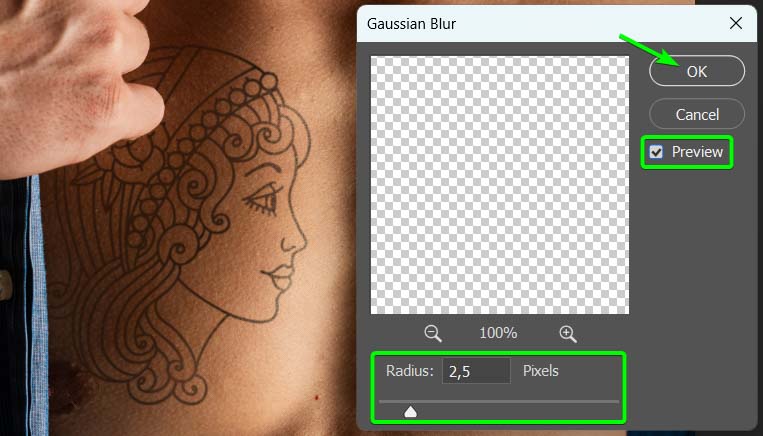Click OK to apply Gaussian Blur

[x=696, y=71]
